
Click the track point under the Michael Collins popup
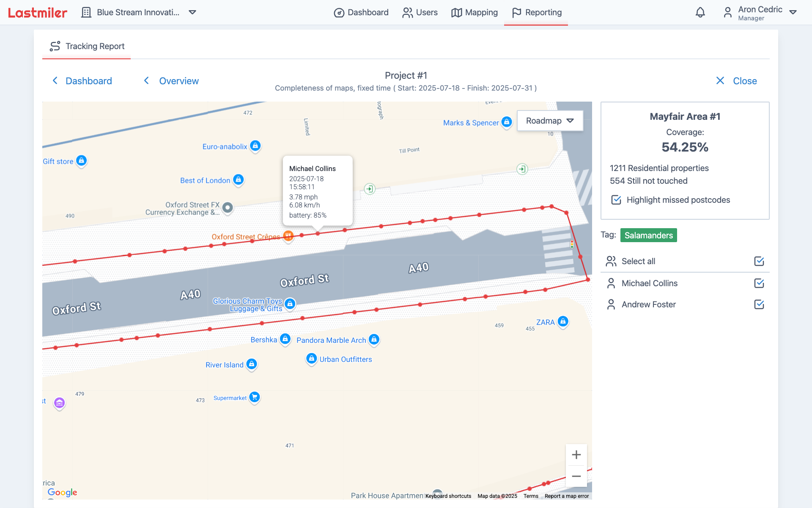coord(318,233)
